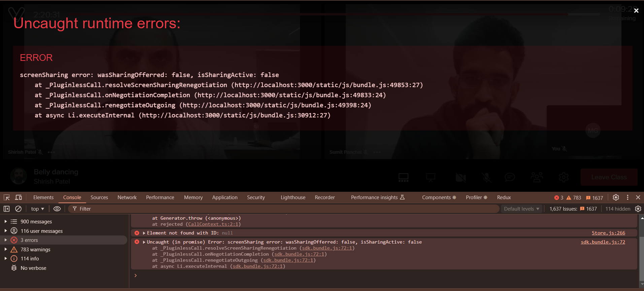Screen dimensions: 644x291
Task: Open call settings gear in class toolbar
Action: pos(564,177)
